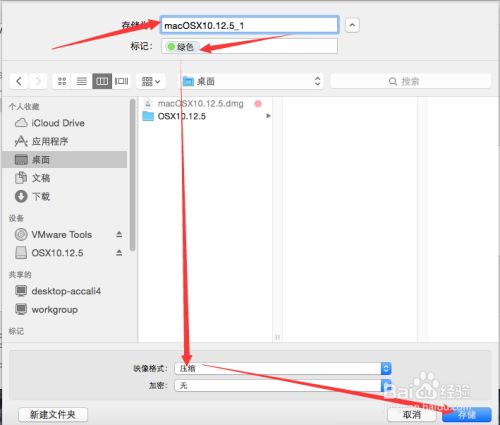This screenshot has width=500, height=425.
Task: Switch to list view mode
Action: [82, 81]
